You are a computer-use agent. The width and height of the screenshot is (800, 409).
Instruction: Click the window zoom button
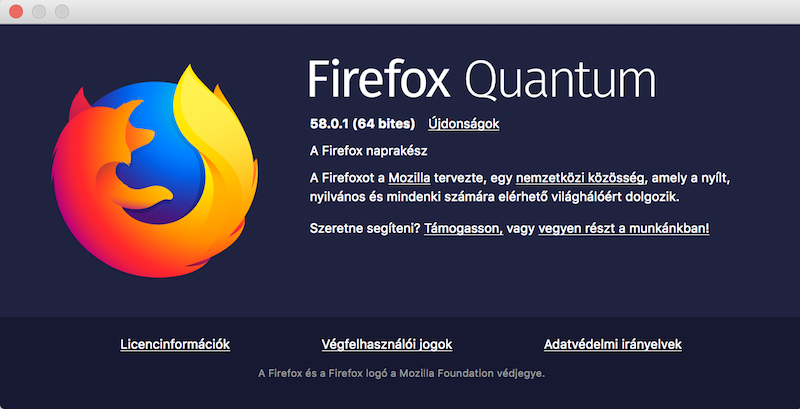62,12
